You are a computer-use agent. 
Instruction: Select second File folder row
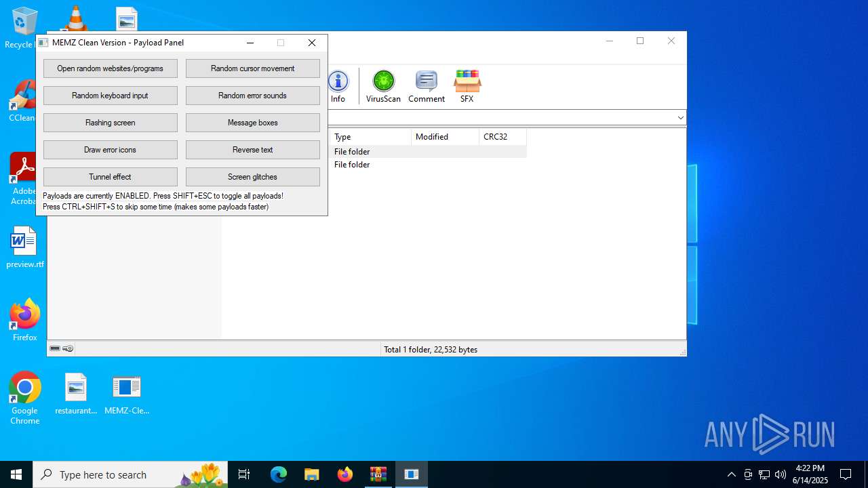click(428, 165)
